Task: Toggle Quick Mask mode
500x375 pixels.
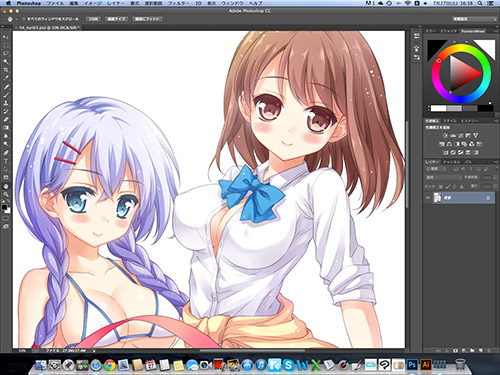Action: point(6,218)
